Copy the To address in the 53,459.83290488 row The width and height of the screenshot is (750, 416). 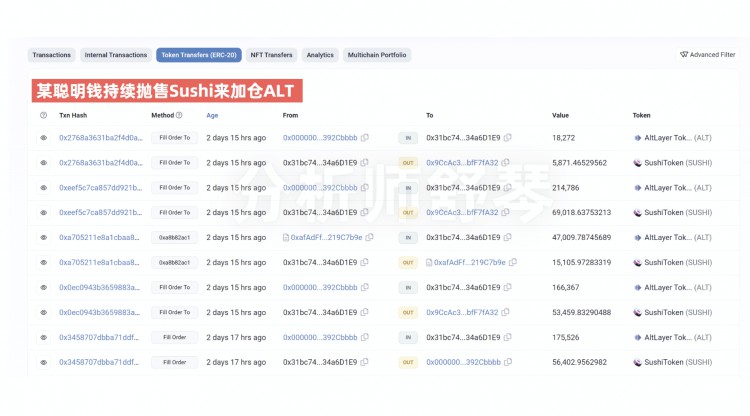coord(506,312)
